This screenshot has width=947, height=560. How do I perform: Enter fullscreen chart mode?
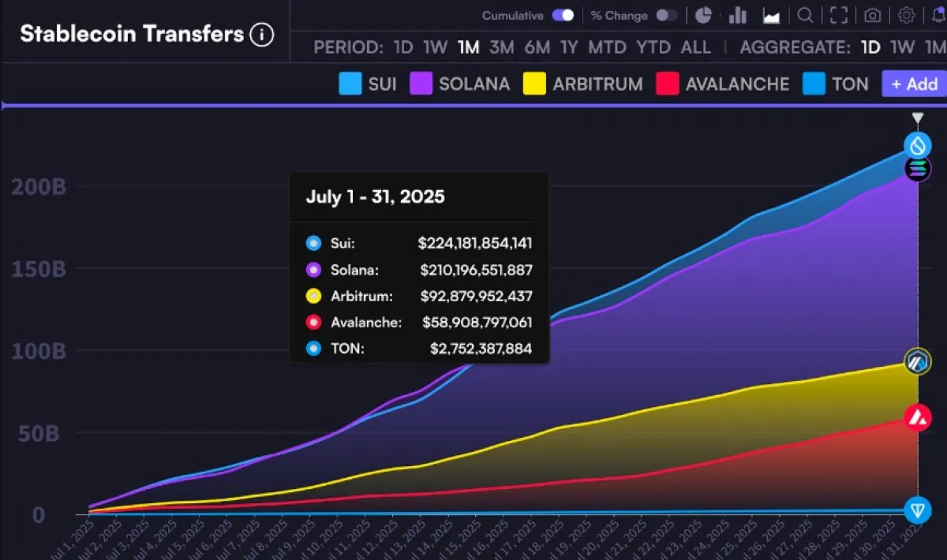click(x=839, y=15)
